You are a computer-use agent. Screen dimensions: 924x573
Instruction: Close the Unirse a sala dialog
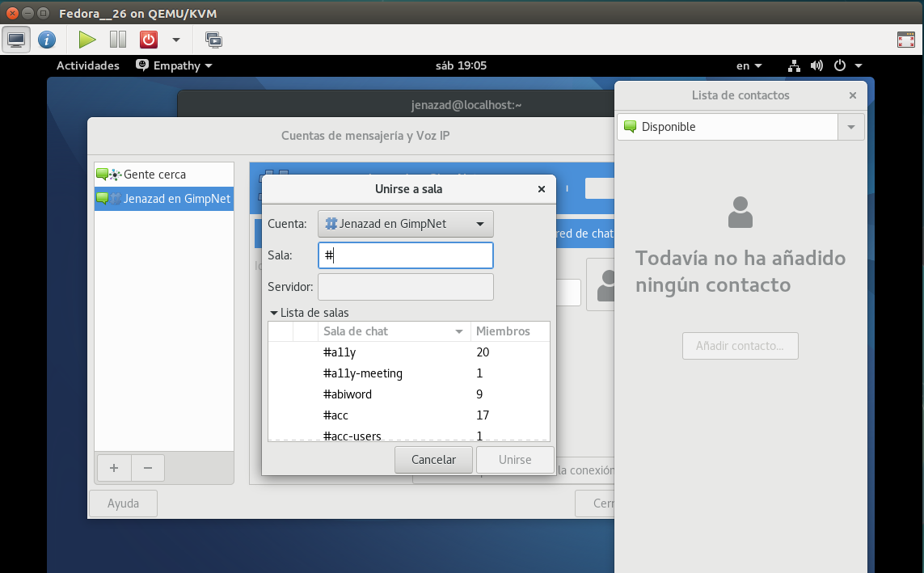pyautogui.click(x=542, y=189)
